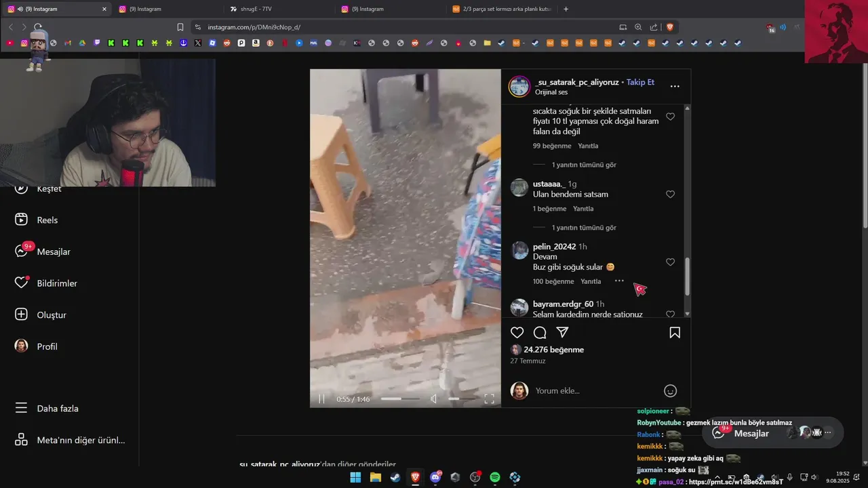
Task: Open Bildirimler notifications in the sidebar
Action: point(46,283)
